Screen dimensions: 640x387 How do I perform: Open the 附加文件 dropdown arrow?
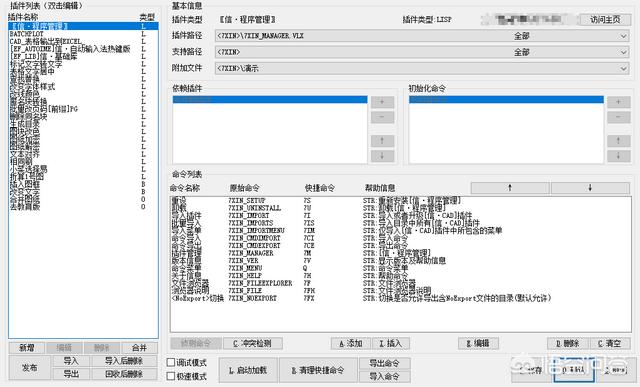623,69
